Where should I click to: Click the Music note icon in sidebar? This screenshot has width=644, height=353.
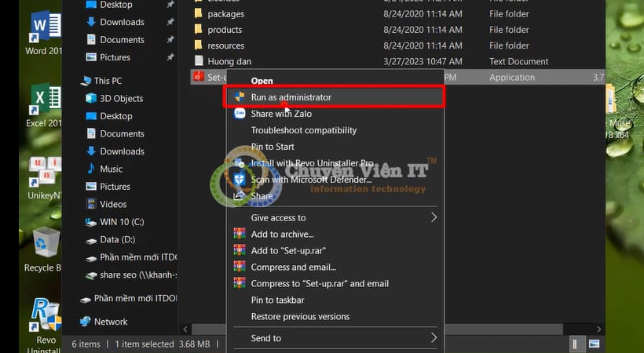[x=91, y=169]
